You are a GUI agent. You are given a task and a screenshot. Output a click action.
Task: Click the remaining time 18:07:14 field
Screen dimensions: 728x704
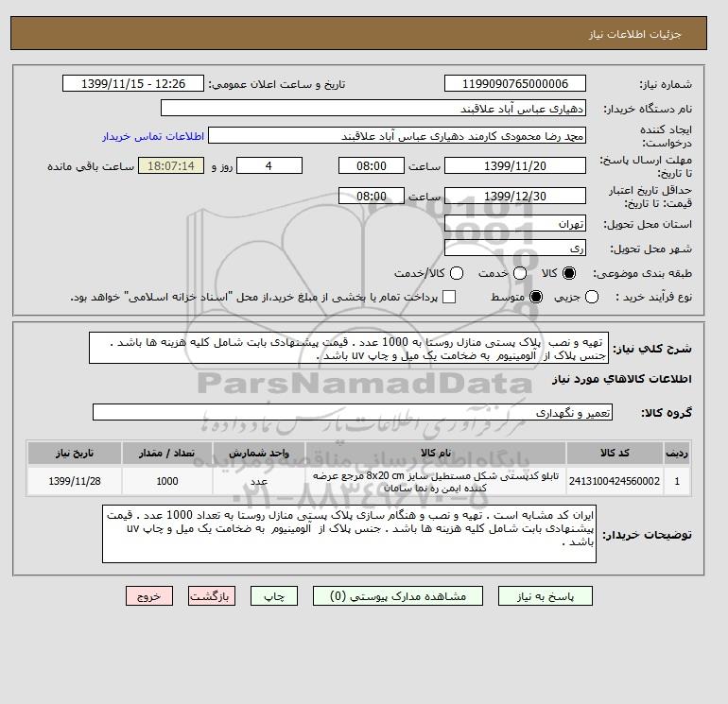pyautogui.click(x=171, y=165)
